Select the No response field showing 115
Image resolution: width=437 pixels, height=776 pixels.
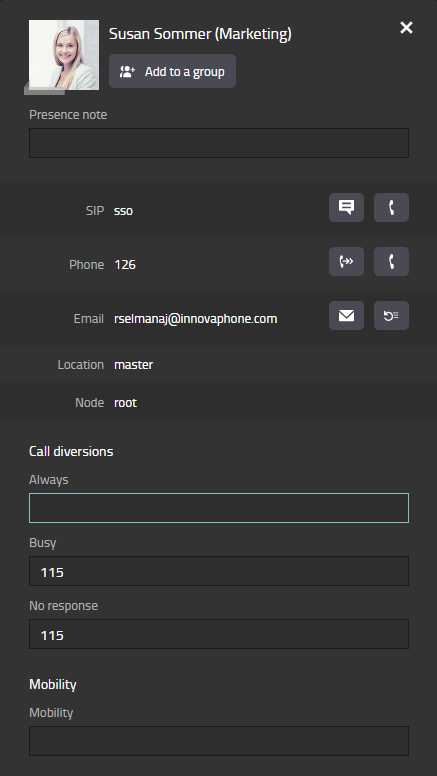(219, 634)
